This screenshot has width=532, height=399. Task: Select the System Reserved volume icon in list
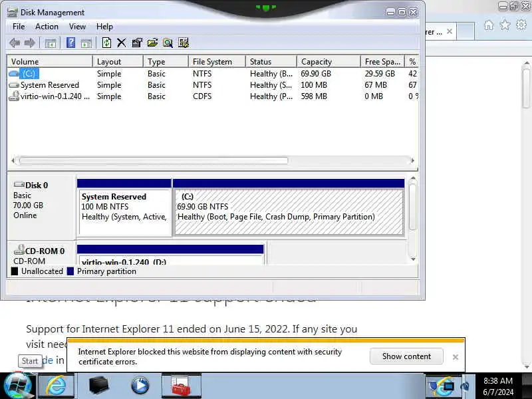(14, 85)
